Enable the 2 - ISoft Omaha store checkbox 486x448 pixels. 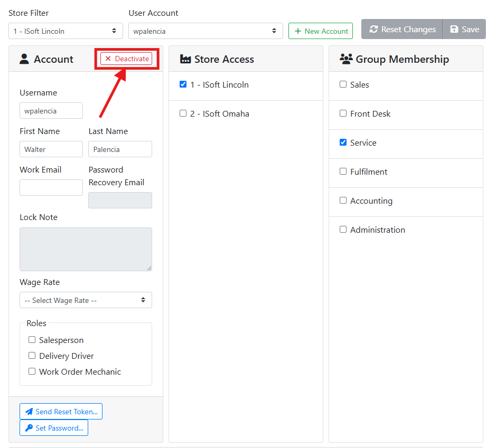coord(183,113)
